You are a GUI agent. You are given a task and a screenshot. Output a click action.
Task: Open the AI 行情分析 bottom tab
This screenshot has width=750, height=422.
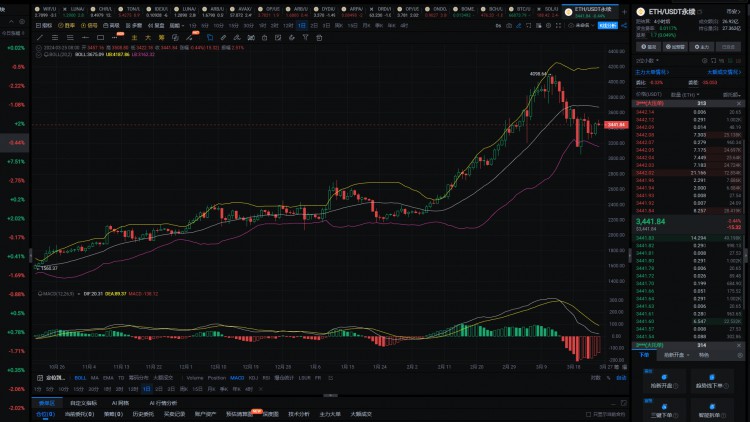point(163,403)
